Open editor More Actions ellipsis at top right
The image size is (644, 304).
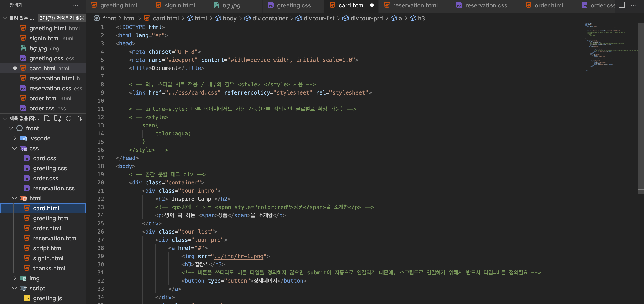pyautogui.click(x=634, y=5)
